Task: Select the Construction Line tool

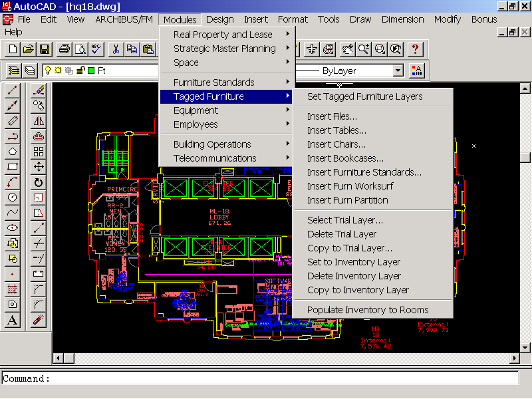Action: click(x=13, y=106)
